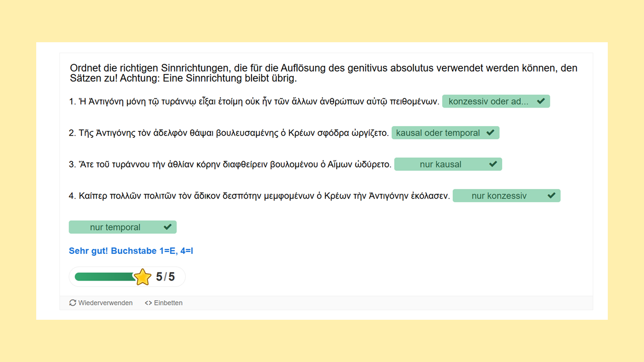Click the Einbetten code brackets icon

[x=148, y=303]
